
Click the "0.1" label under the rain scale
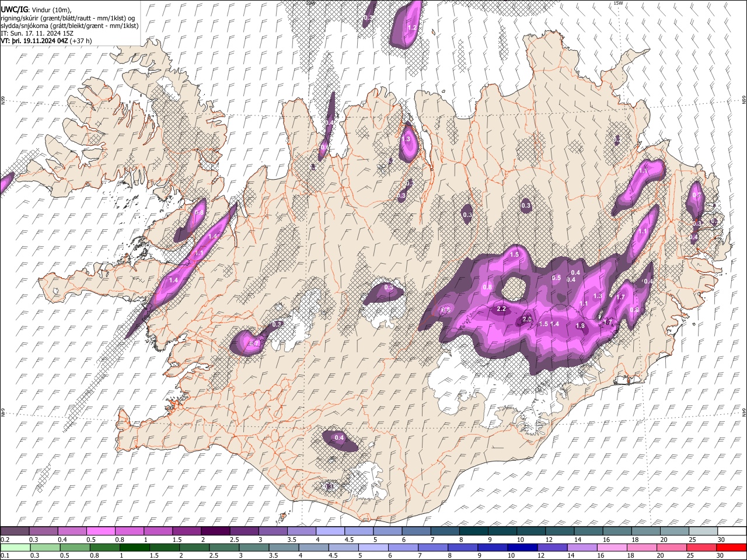5,556
